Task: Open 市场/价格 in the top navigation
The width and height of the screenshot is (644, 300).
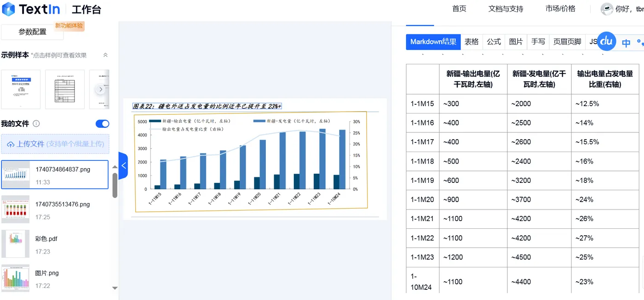Action: [x=560, y=9]
